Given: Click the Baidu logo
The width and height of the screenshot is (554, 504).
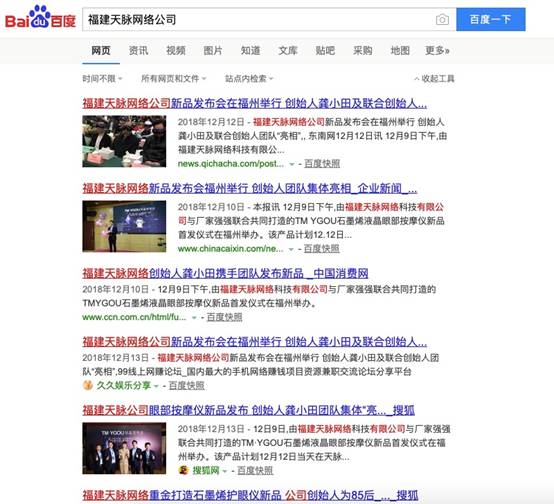Looking at the screenshot, I should coord(41,18).
